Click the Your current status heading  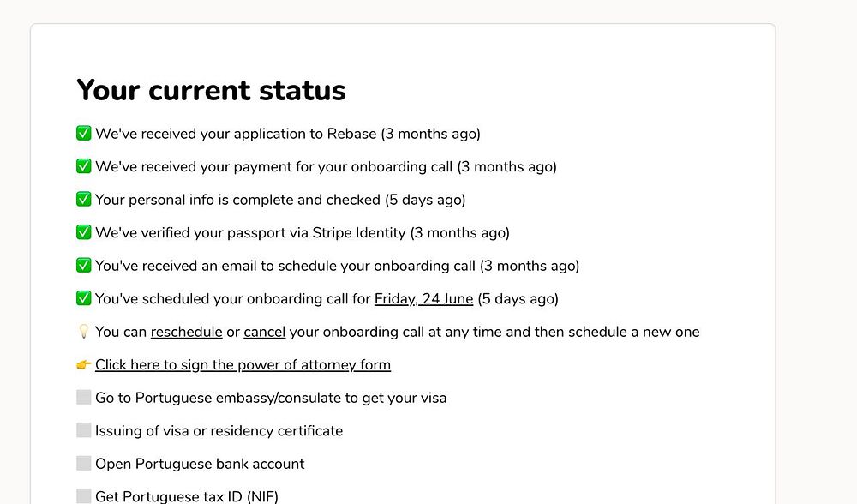(211, 90)
